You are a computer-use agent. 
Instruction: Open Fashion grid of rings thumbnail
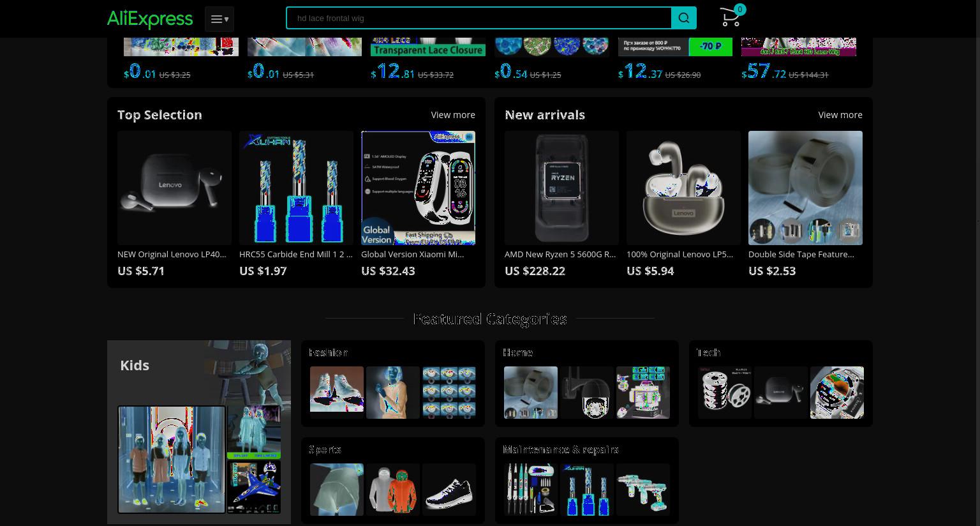[449, 393]
